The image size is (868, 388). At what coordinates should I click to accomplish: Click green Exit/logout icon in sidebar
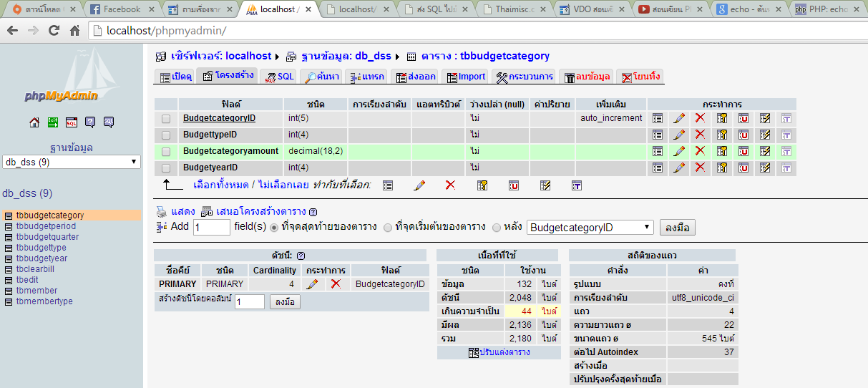point(53,122)
